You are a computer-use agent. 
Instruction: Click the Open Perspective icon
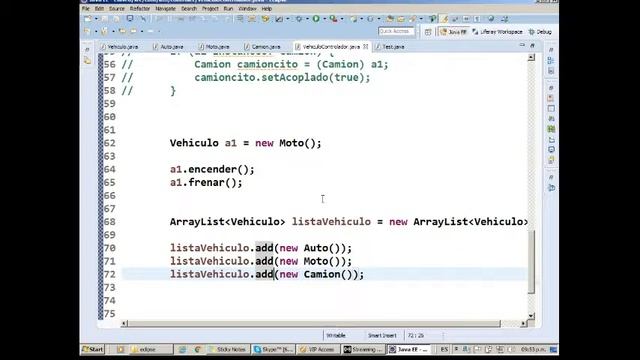pos(428,32)
